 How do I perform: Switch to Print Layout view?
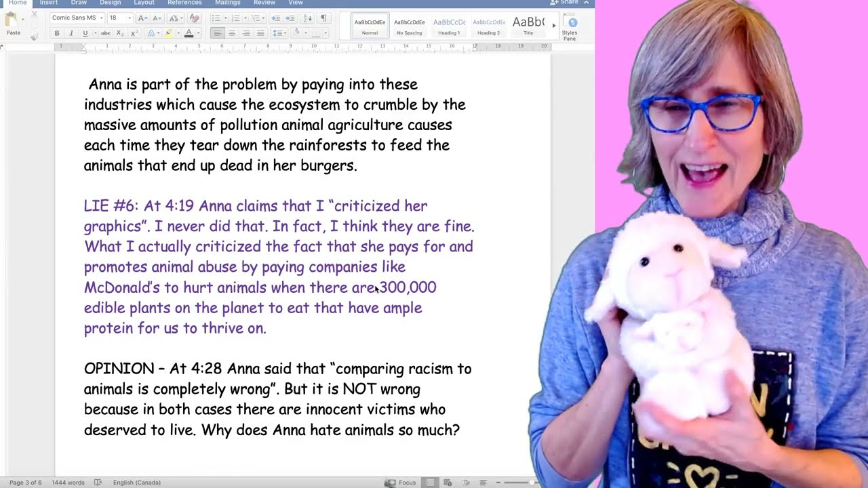[x=430, y=483]
